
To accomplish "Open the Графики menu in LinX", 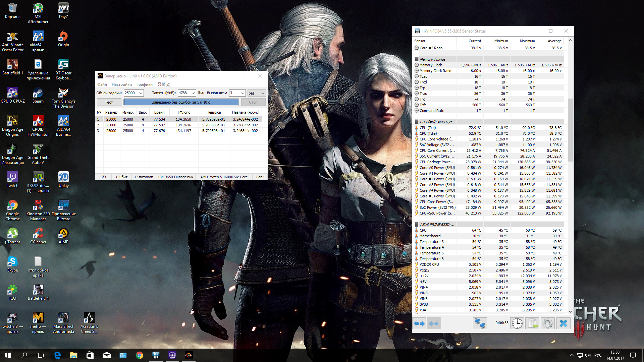I will (x=144, y=84).
